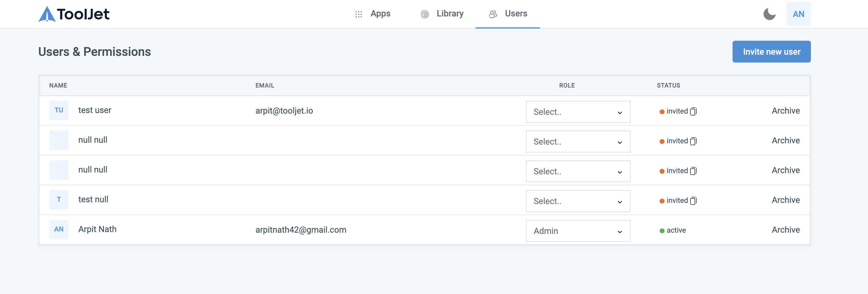
Task: Click the ToolJet logo
Action: [74, 14]
